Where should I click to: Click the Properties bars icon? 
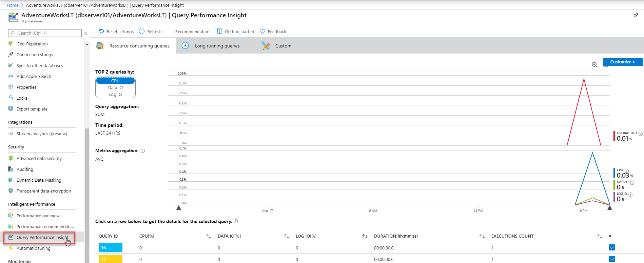pyautogui.click(x=11, y=87)
